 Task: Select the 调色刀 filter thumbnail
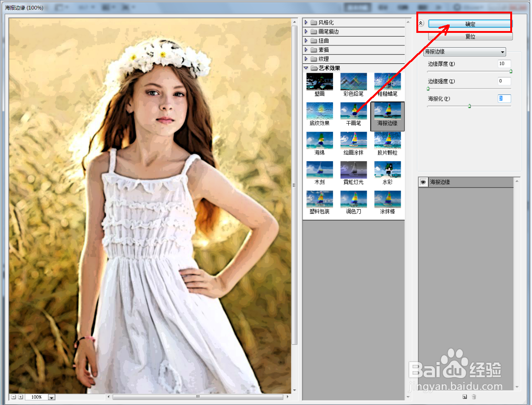tap(353, 199)
